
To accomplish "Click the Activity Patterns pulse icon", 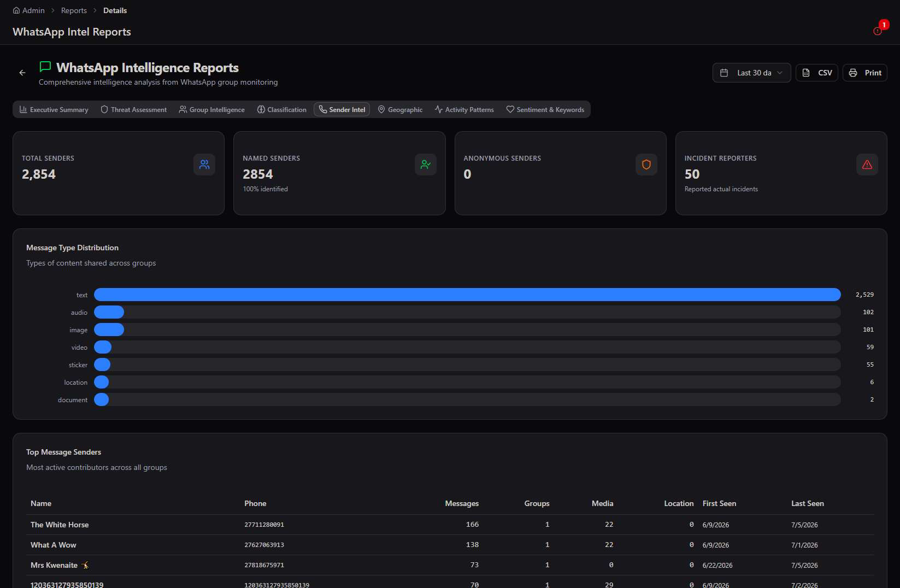I will (x=439, y=109).
